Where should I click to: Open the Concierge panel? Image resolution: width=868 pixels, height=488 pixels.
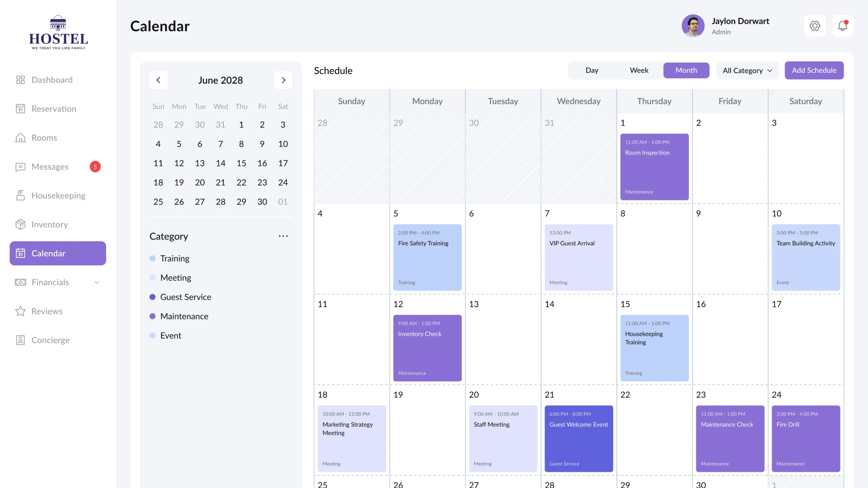50,340
